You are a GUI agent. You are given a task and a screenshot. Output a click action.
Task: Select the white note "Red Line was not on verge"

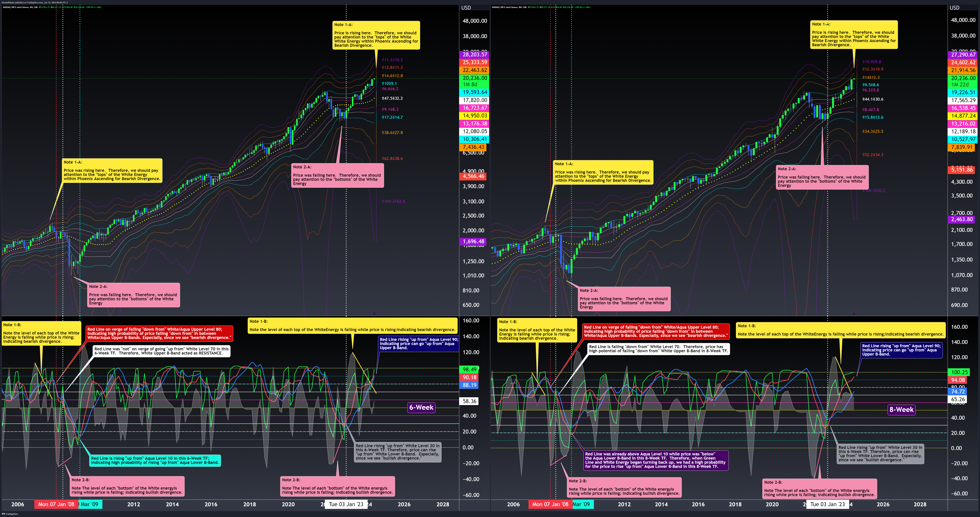click(x=162, y=351)
